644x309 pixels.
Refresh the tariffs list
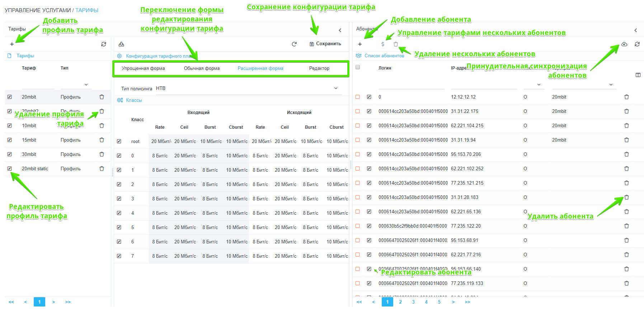click(x=104, y=44)
